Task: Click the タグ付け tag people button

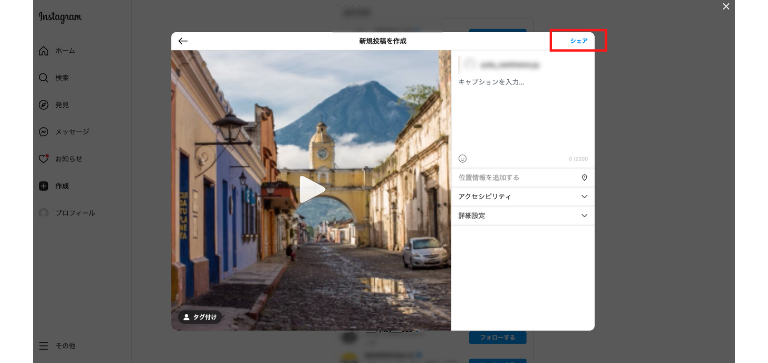Action: [199, 317]
